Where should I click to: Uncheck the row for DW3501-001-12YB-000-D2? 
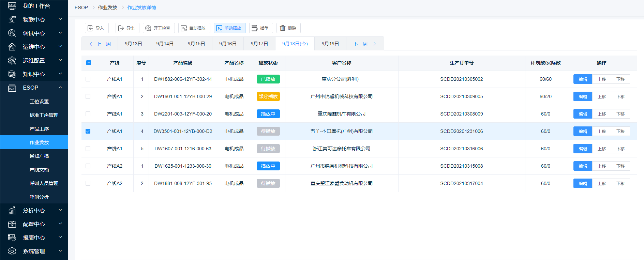88,131
